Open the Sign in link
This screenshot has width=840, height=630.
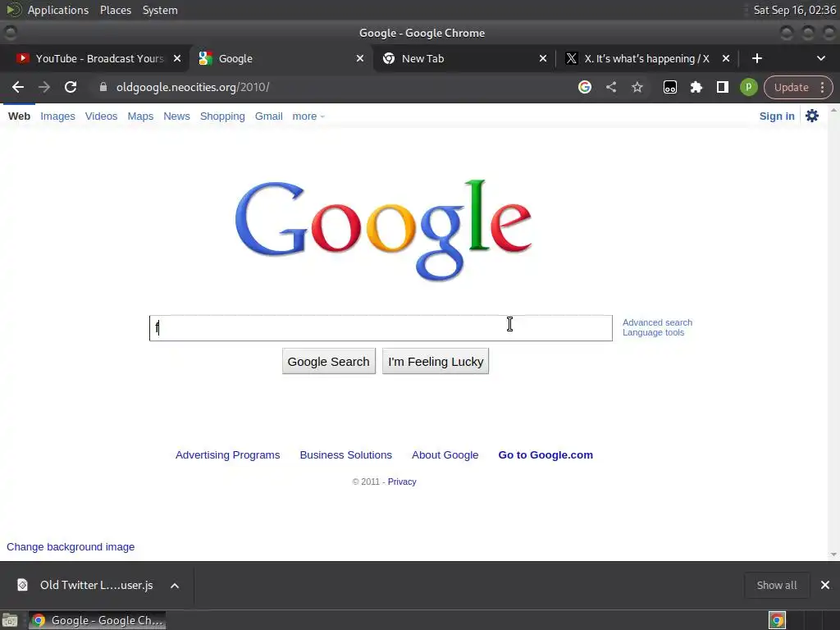[777, 116]
